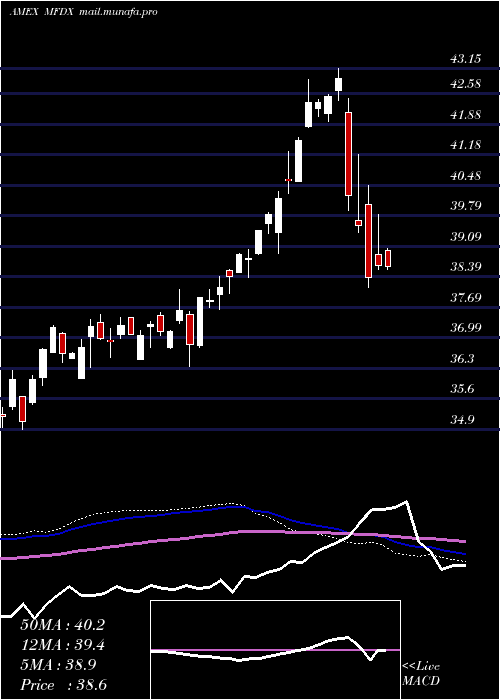Click the AMEX exchange label

23,12
